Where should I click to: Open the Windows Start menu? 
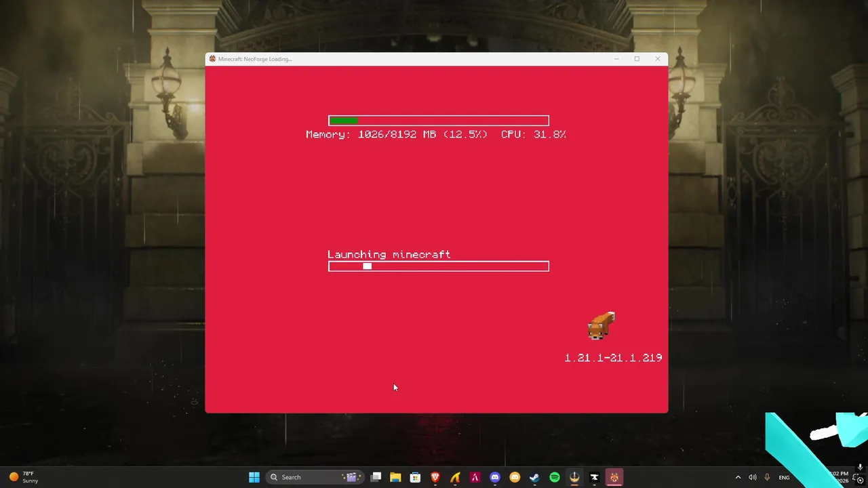pos(254,477)
